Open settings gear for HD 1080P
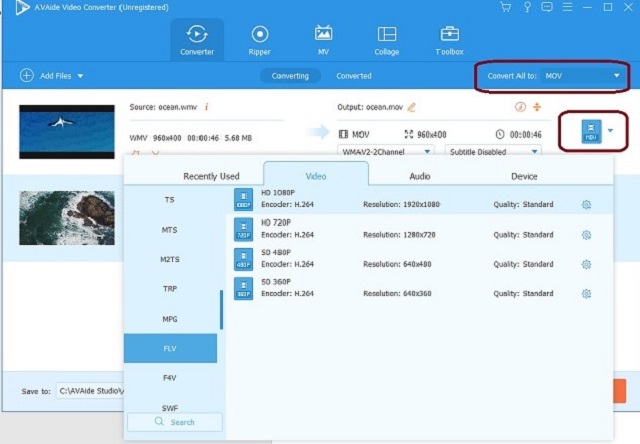640x444 pixels. coord(586,204)
